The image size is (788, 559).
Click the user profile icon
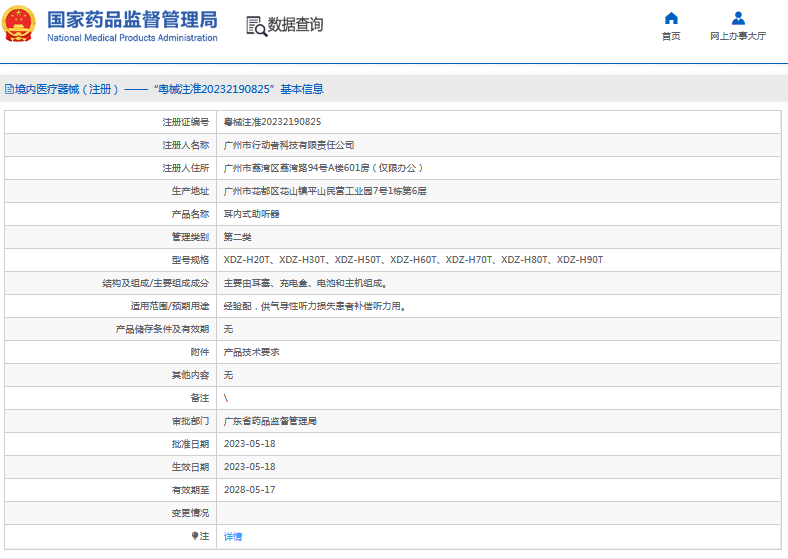pos(738,18)
